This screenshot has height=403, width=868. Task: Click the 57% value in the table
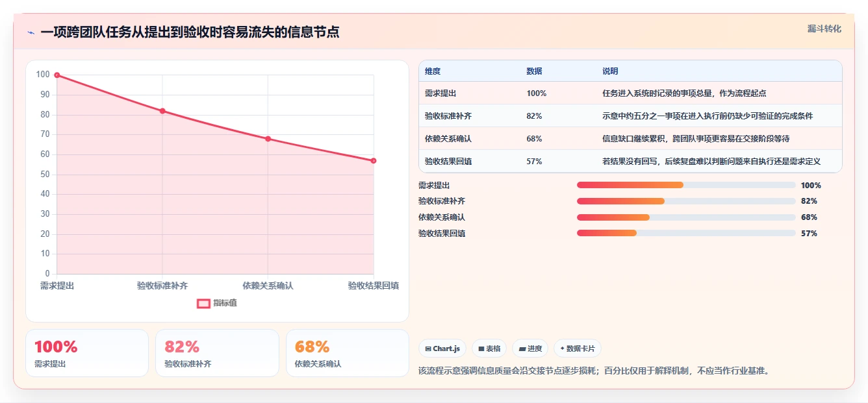click(534, 162)
